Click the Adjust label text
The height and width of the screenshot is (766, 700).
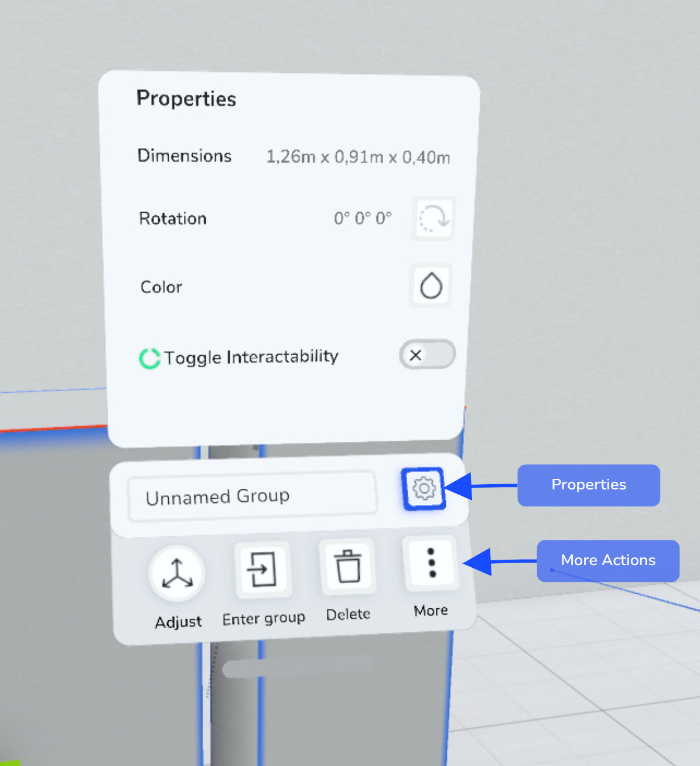coord(178,622)
